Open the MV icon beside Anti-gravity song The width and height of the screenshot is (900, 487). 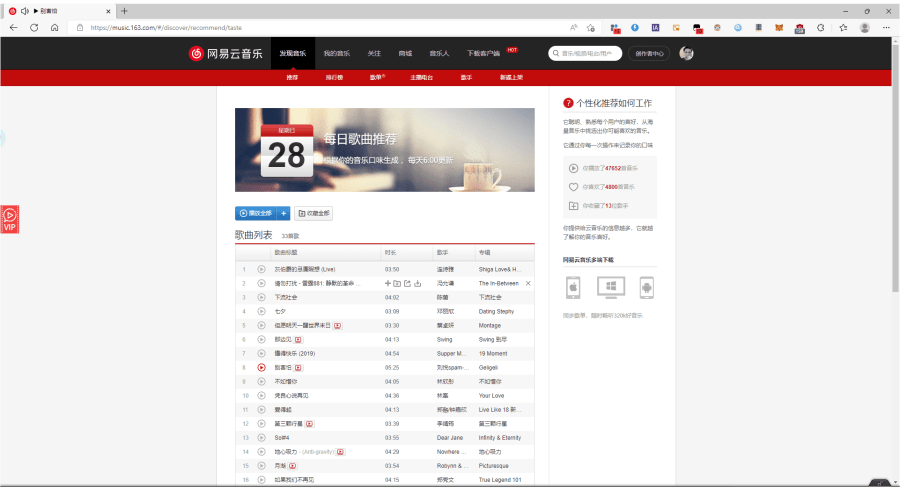point(340,452)
